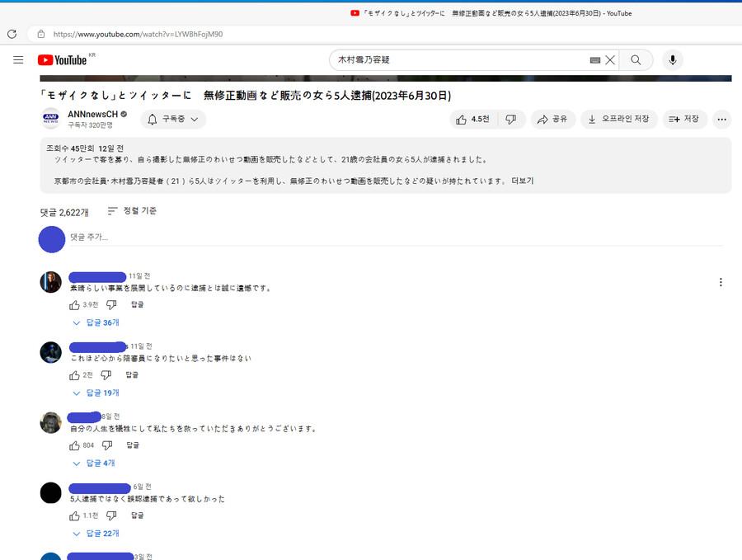The width and height of the screenshot is (742, 560).
Task: Save video to playlist with 저장
Action: pyautogui.click(x=684, y=120)
